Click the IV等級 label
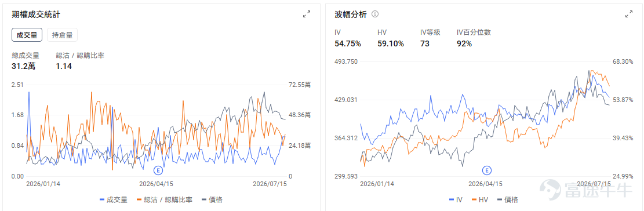This screenshot has width=644, height=211. pyautogui.click(x=430, y=32)
